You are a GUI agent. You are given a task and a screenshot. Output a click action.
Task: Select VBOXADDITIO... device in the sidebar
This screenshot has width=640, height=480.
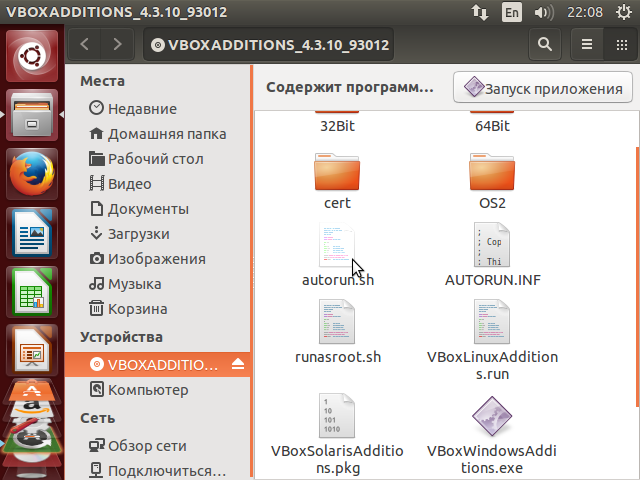point(158,364)
